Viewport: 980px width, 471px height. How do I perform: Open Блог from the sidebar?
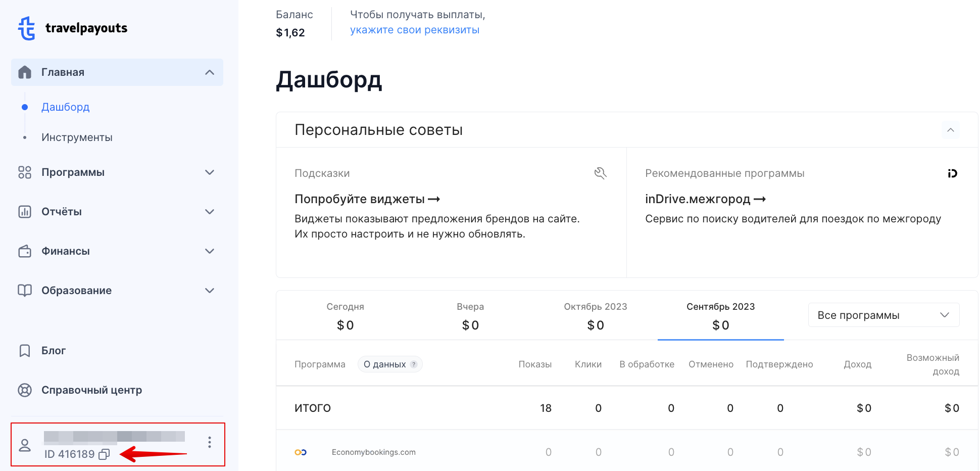click(53, 351)
